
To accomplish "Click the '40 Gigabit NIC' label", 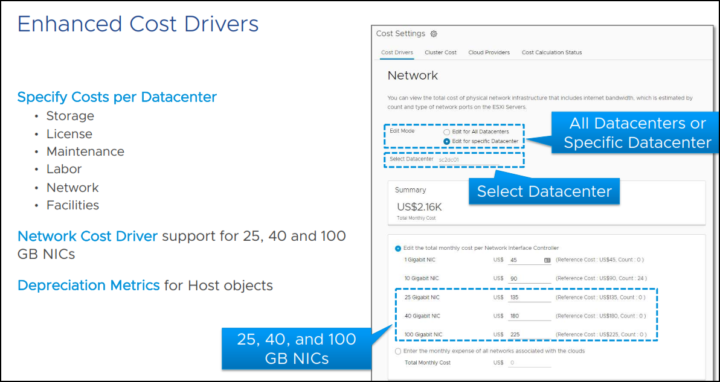I will (x=421, y=316).
